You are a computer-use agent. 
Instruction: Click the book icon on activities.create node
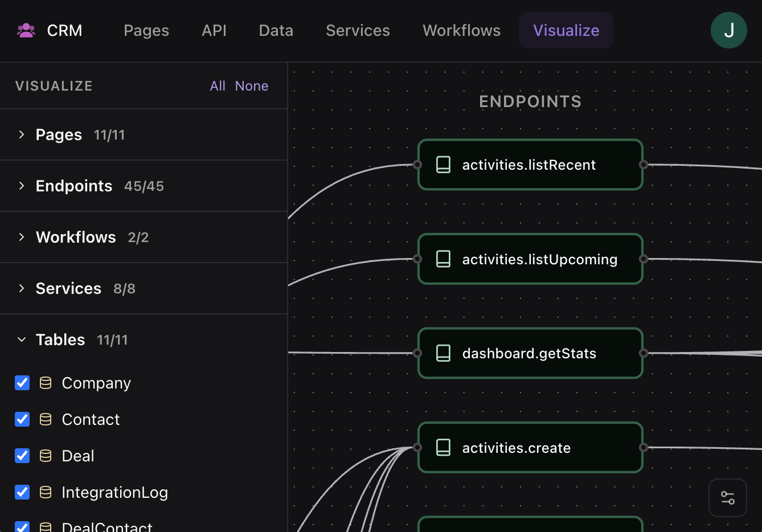click(x=443, y=448)
